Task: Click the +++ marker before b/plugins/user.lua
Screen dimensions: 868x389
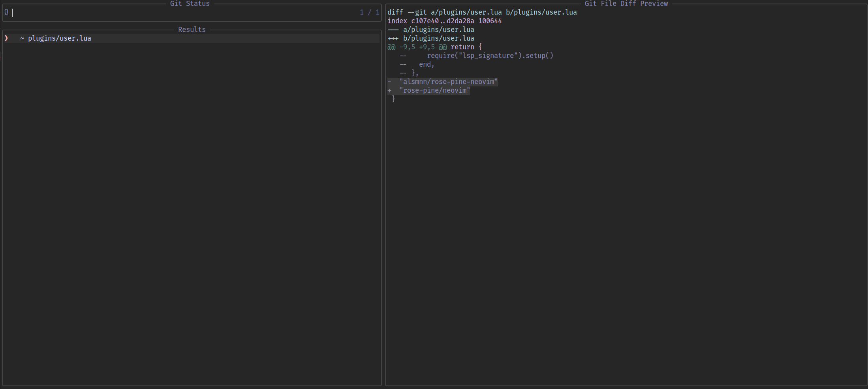Action: pyautogui.click(x=393, y=38)
